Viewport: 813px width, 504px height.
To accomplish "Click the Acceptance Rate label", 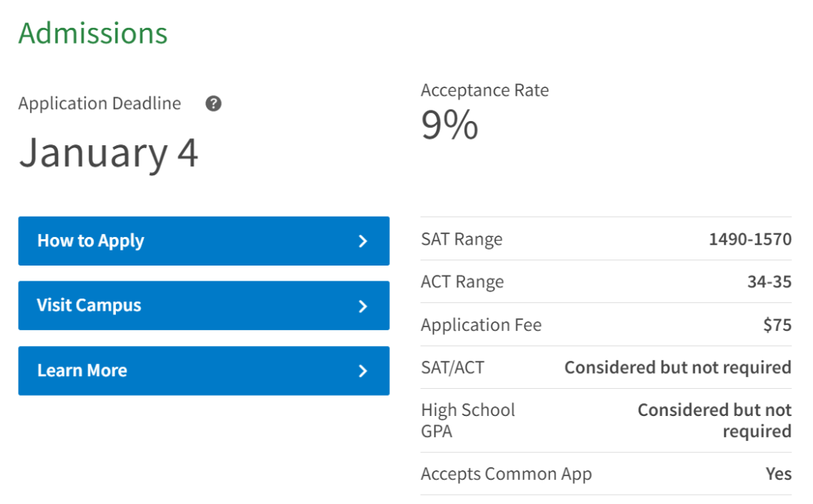I will click(485, 90).
